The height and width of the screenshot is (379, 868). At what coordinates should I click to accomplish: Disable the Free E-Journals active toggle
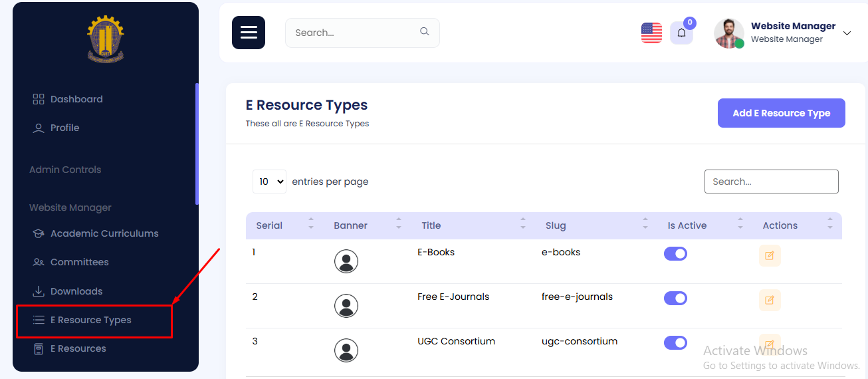[x=675, y=298]
